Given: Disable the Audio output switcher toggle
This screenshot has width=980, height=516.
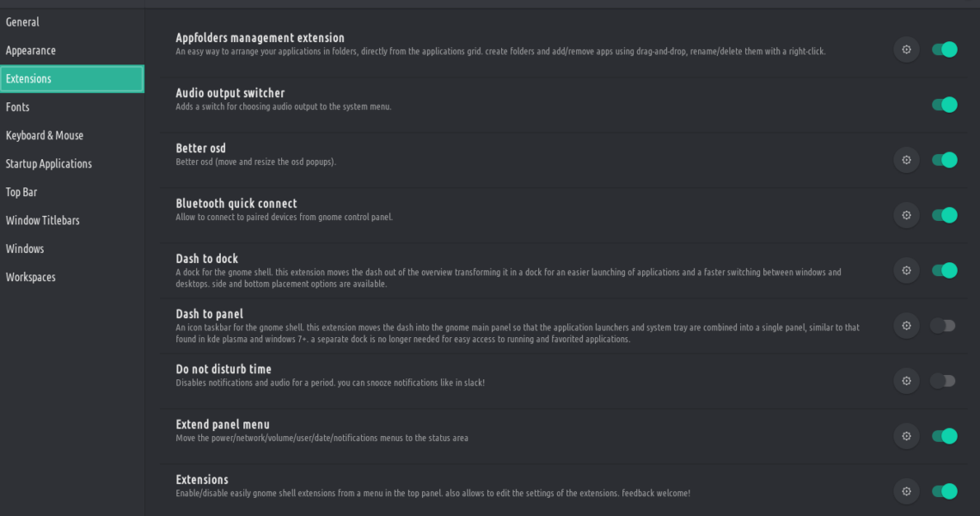Looking at the screenshot, I should point(944,105).
